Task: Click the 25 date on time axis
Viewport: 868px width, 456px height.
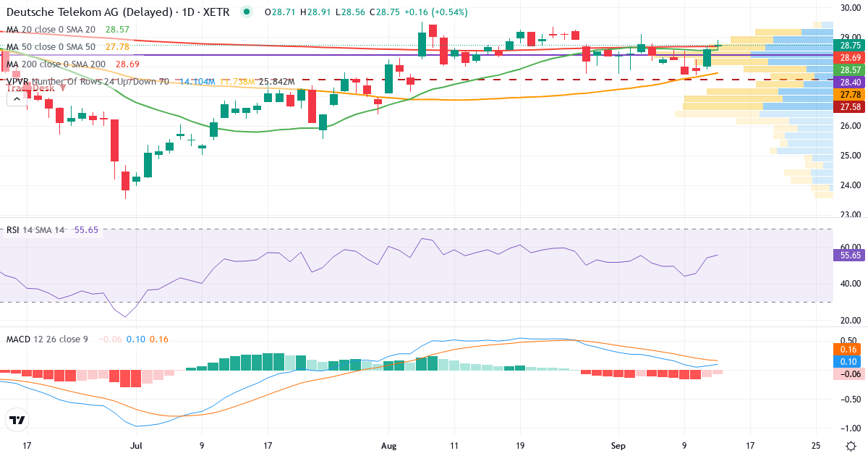Action: click(x=816, y=445)
